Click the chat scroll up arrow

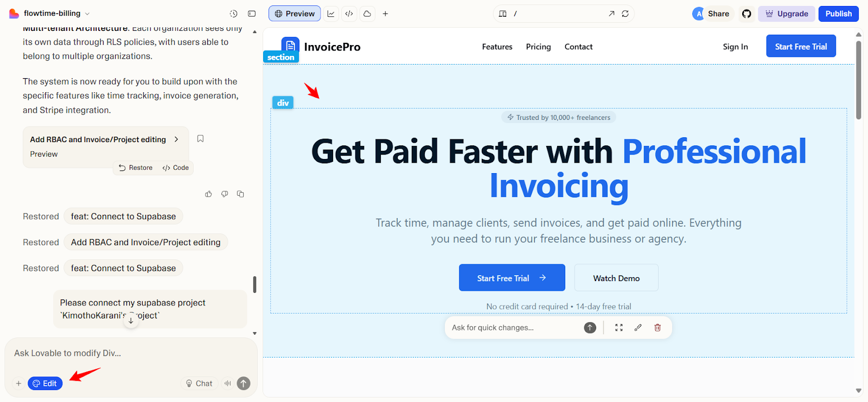point(254,32)
